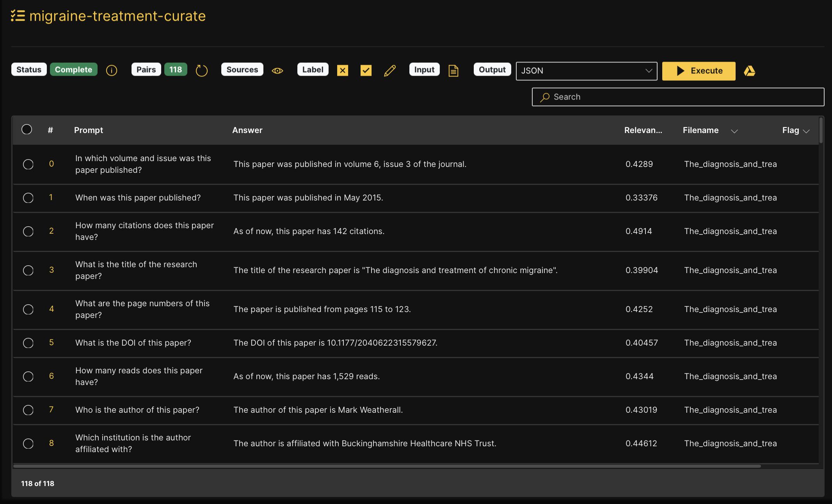This screenshot has height=504, width=832.
Task: Click the info icon next to Complete status
Action: (x=112, y=71)
